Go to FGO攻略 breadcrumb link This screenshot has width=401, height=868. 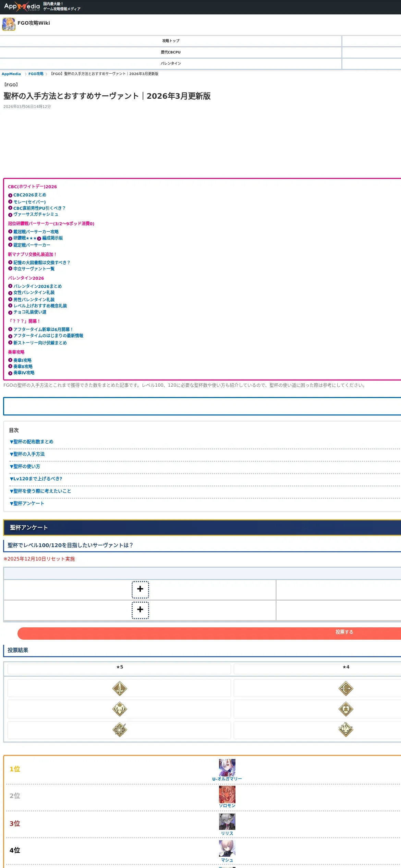(x=36, y=74)
